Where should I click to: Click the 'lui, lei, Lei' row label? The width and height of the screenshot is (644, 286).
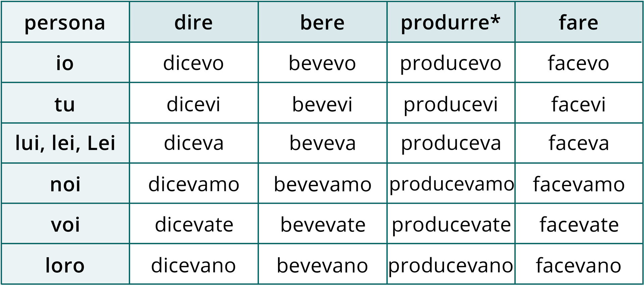click(x=65, y=143)
